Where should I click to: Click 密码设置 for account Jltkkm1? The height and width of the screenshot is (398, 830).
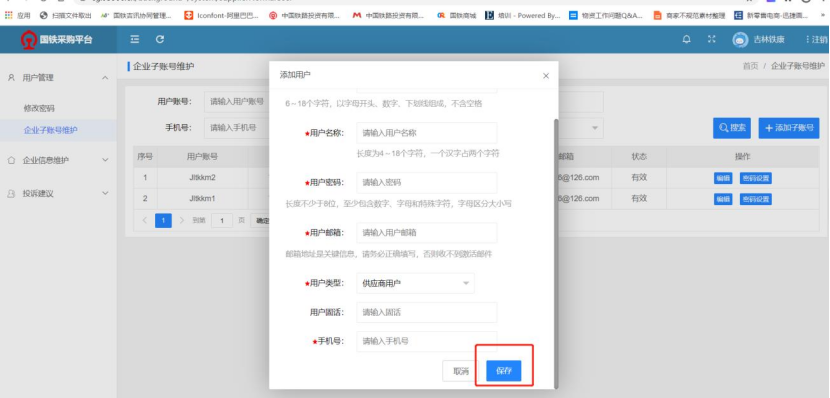[755, 199]
